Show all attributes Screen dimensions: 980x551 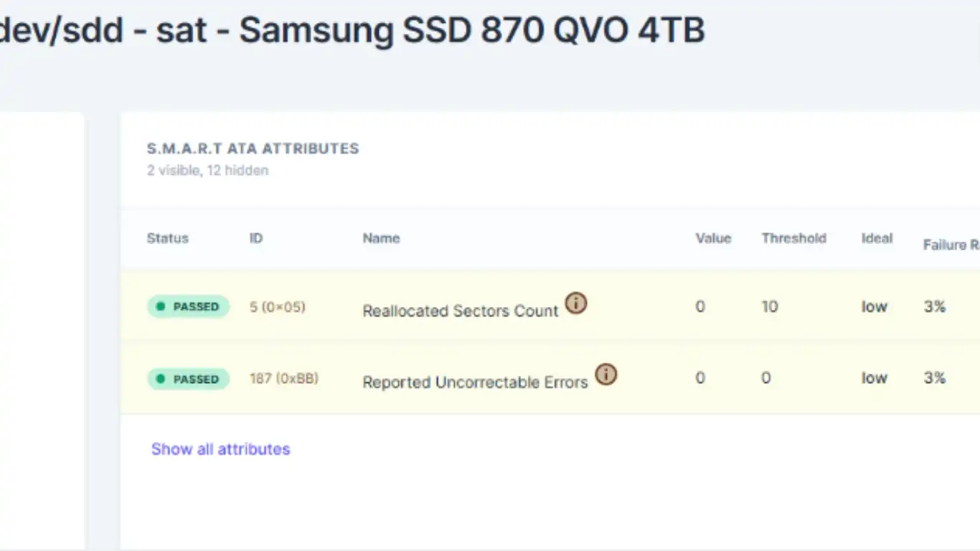220,449
